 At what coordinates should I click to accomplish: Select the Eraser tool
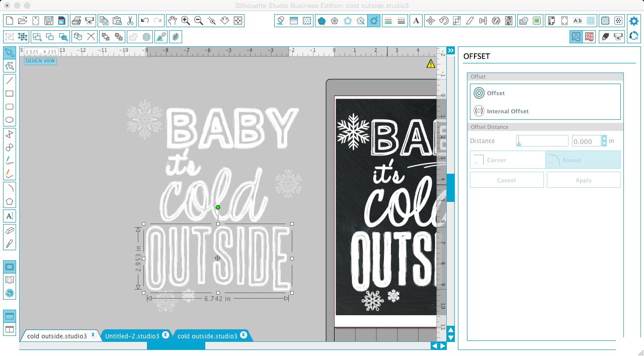(10, 230)
